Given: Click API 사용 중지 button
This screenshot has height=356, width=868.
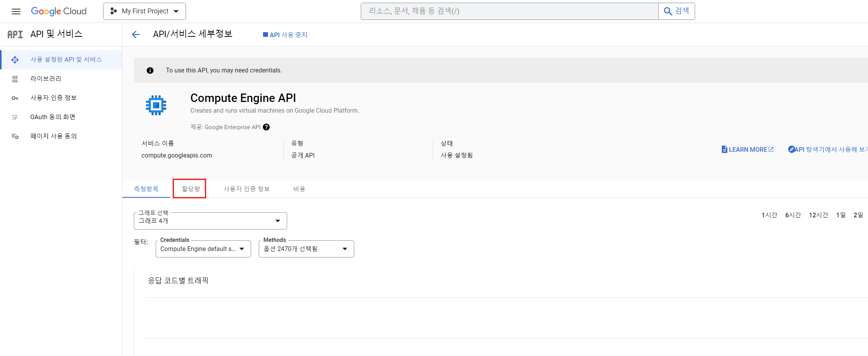Looking at the screenshot, I should pos(285,34).
